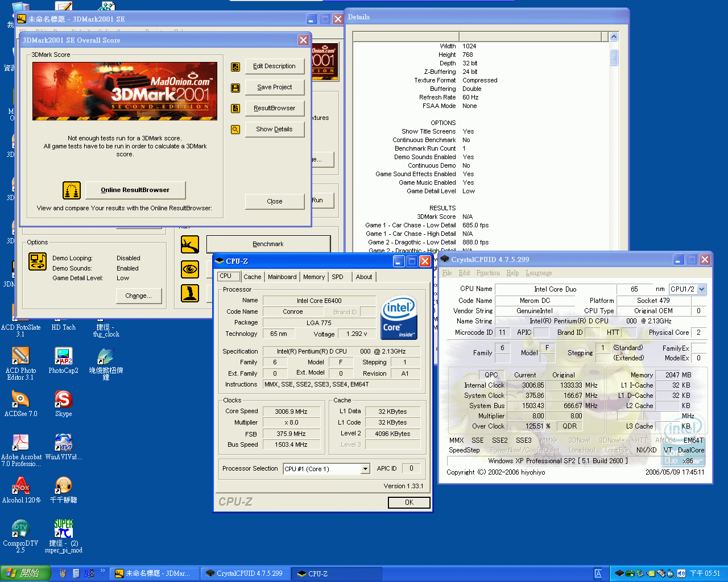Click the ResultBrowser icon
Image resolution: width=728 pixels, height=582 pixels.
[x=235, y=109]
